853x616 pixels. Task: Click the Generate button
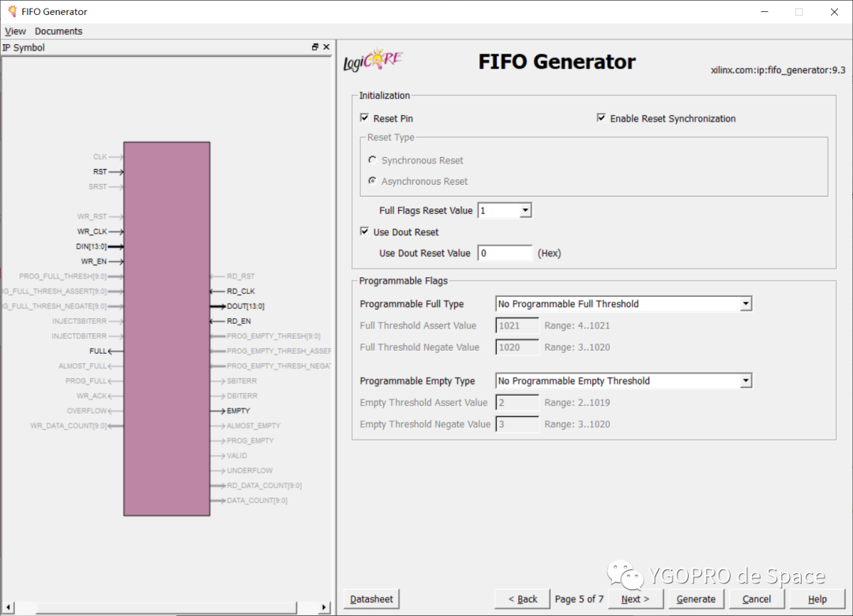696,599
